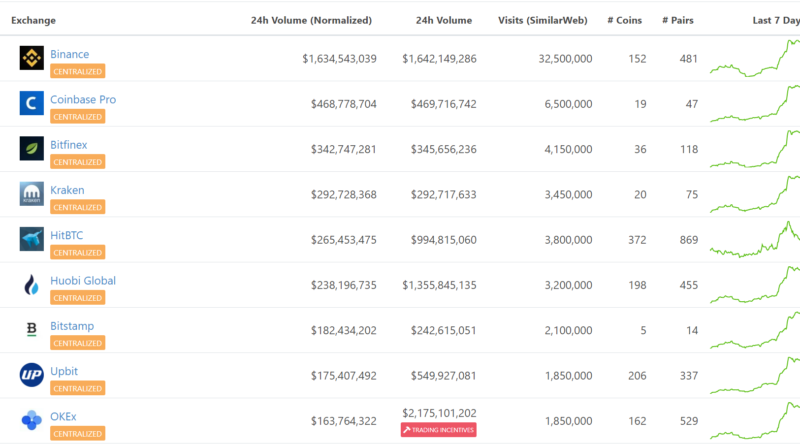Click Binance visits value 32,500,000

(565, 59)
